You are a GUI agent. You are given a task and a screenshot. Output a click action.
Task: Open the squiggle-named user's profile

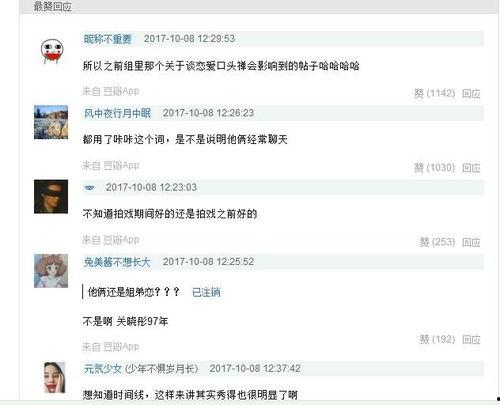[89, 188]
